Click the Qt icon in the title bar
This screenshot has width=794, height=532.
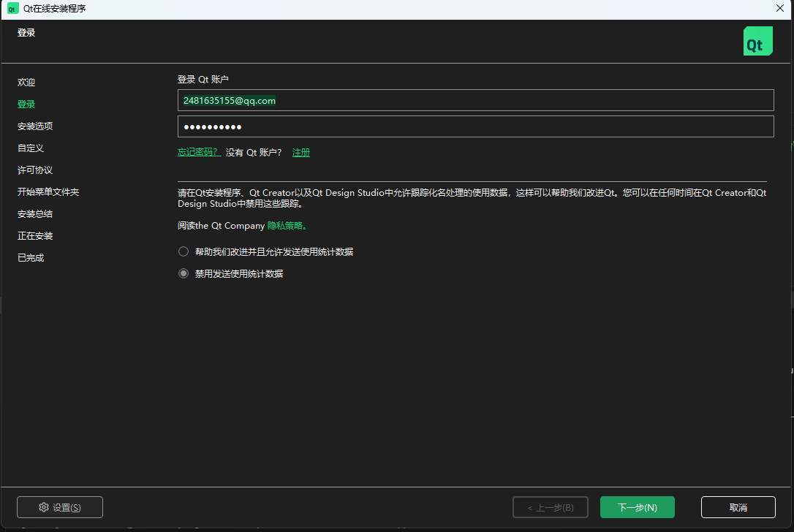click(x=12, y=9)
